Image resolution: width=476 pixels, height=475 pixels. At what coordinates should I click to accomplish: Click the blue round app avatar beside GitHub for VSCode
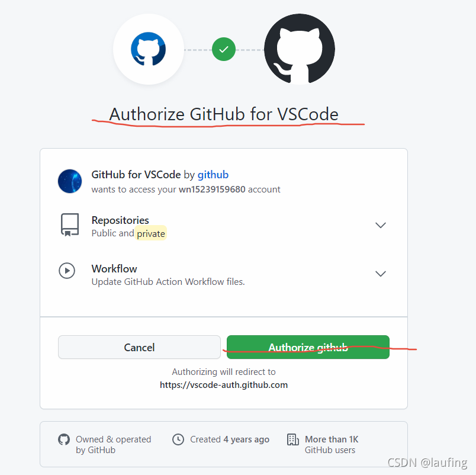click(70, 181)
